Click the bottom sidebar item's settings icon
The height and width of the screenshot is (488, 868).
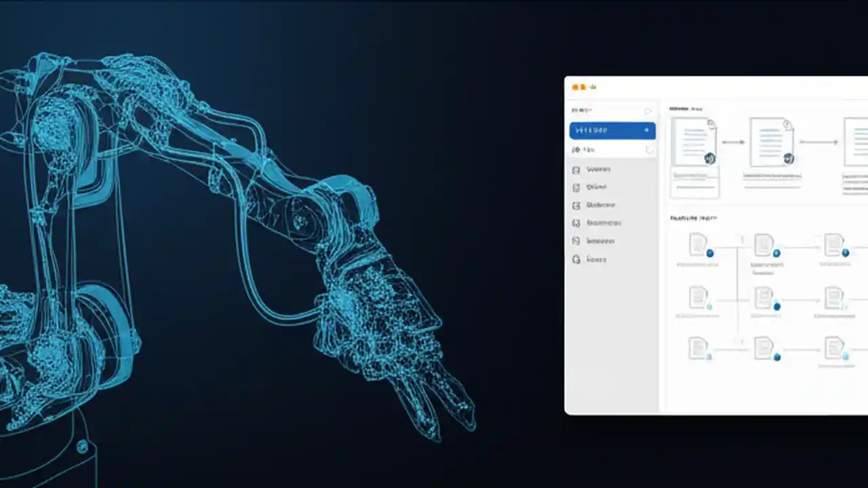(x=576, y=259)
